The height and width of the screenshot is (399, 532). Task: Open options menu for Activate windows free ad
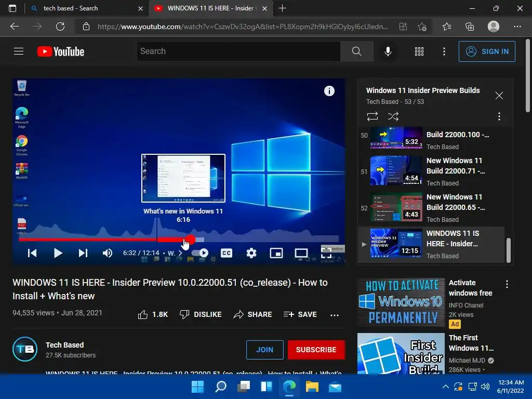pos(507,284)
